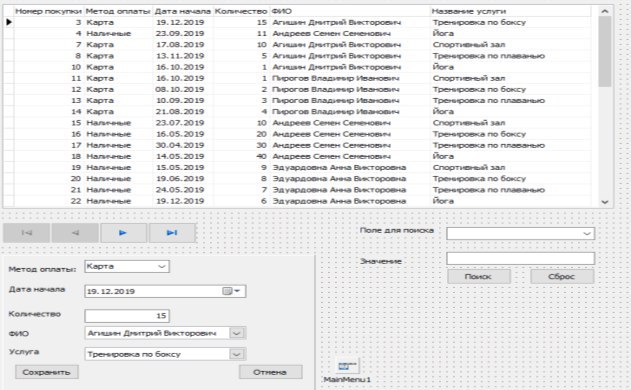This screenshot has height=390, width=631.
Task: Click the Поиск button
Action: pos(479,277)
